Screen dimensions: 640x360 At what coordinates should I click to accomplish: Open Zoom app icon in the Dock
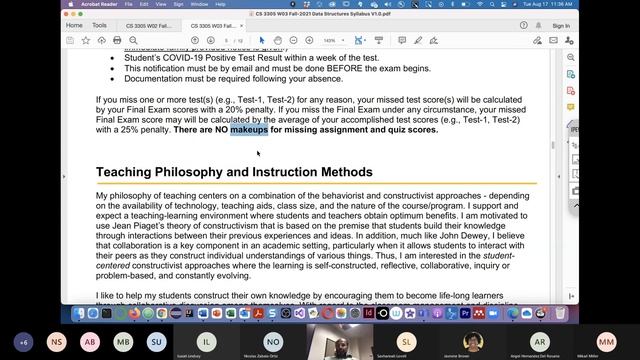pos(493,313)
